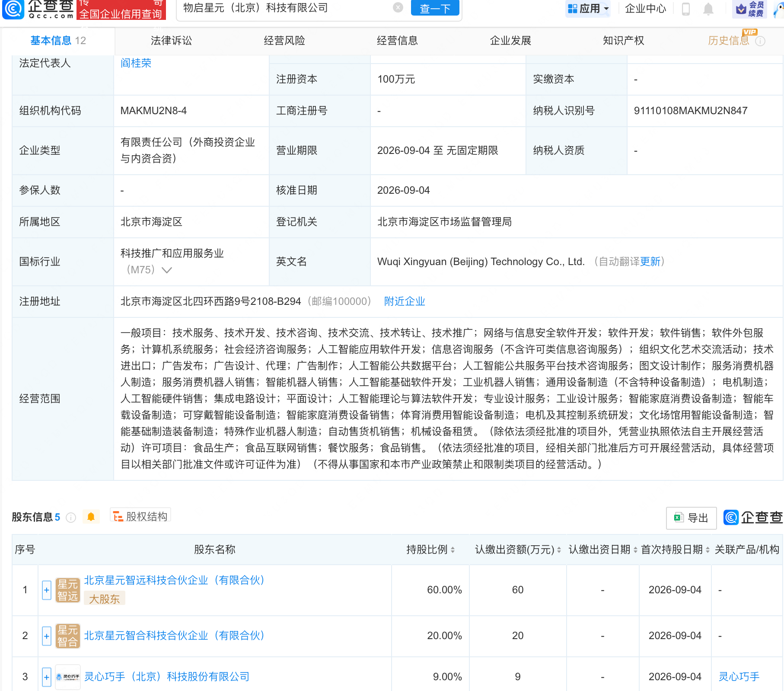The height and width of the screenshot is (691, 784).
Task: Sort by 持股比例 column arrows
Action: (x=453, y=550)
